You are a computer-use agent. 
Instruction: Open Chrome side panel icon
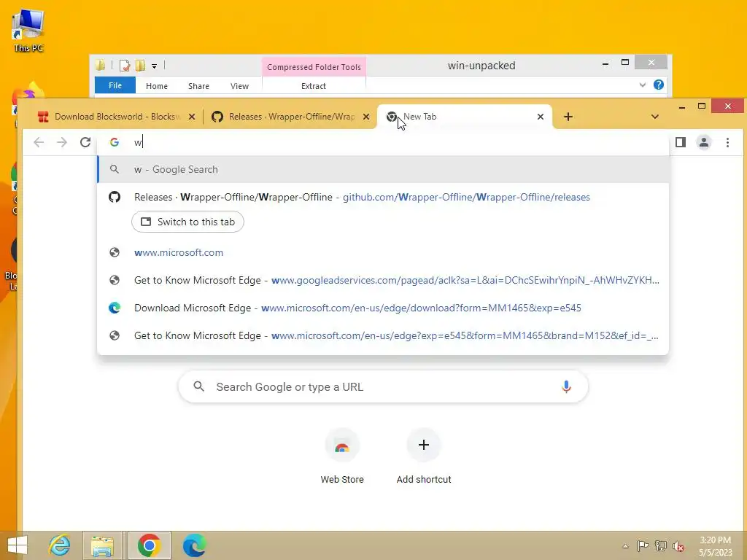pos(681,142)
